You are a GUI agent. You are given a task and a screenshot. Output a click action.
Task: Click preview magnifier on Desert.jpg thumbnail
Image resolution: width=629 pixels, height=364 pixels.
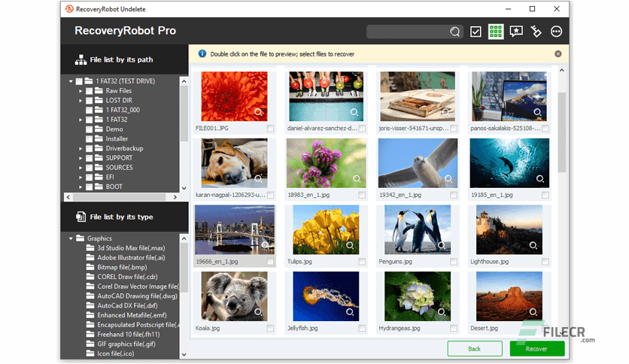[x=533, y=311]
